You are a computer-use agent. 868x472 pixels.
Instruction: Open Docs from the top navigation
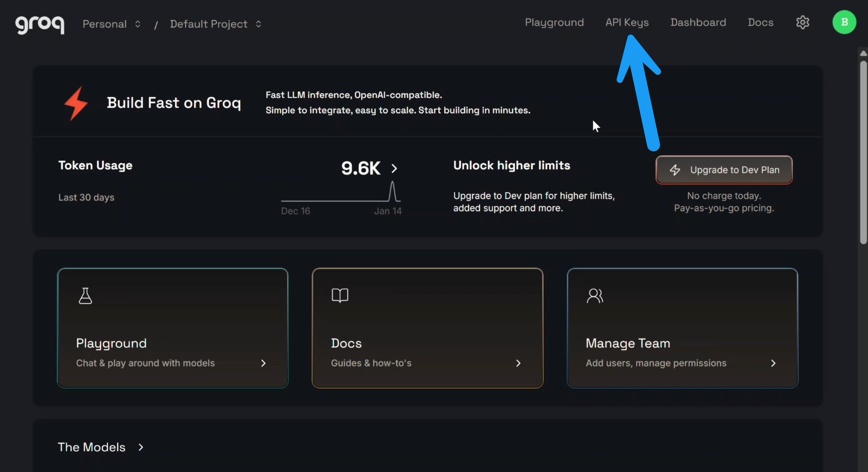760,22
